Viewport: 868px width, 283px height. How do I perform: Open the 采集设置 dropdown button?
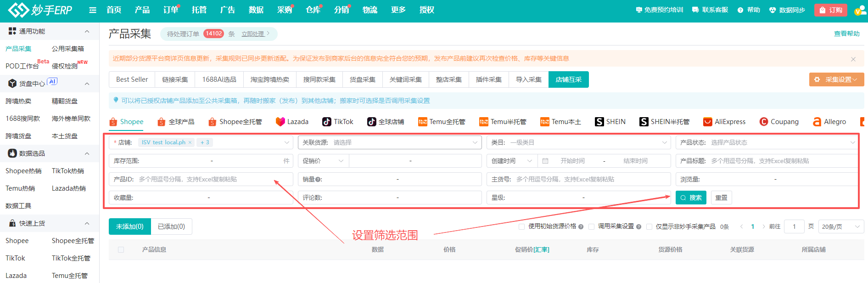pos(836,79)
